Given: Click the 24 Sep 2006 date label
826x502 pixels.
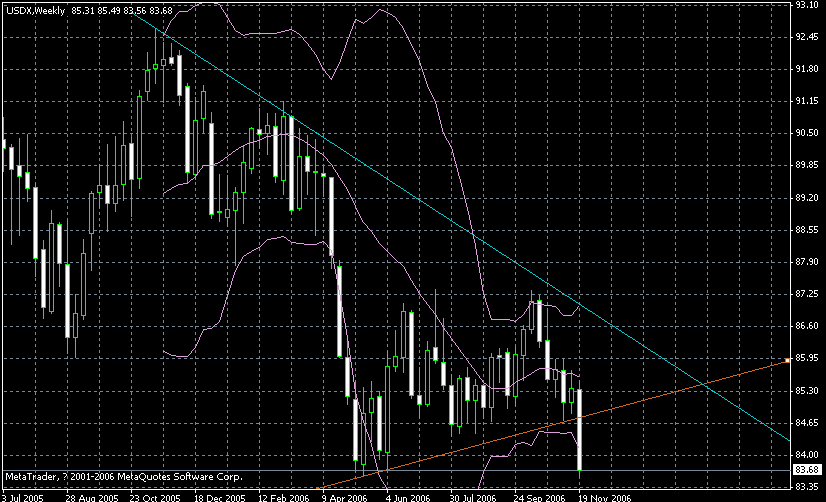Looking at the screenshot, I should [x=539, y=498].
